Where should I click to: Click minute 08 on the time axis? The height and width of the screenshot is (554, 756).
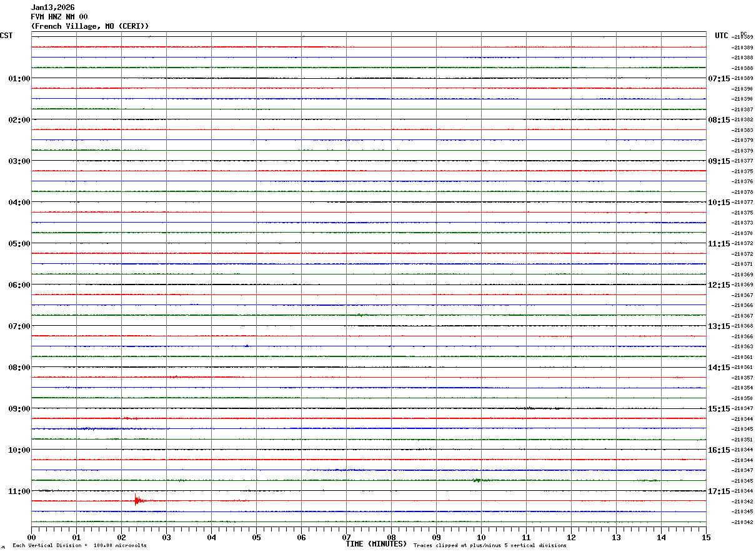391,537
